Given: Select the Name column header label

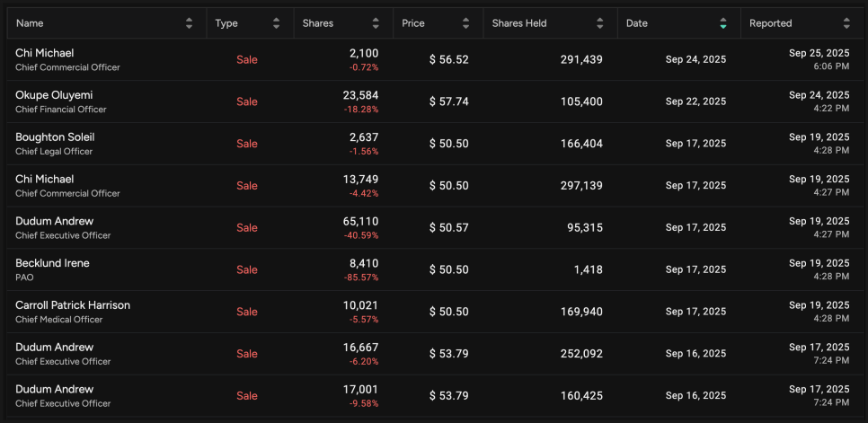Looking at the screenshot, I should (x=30, y=23).
